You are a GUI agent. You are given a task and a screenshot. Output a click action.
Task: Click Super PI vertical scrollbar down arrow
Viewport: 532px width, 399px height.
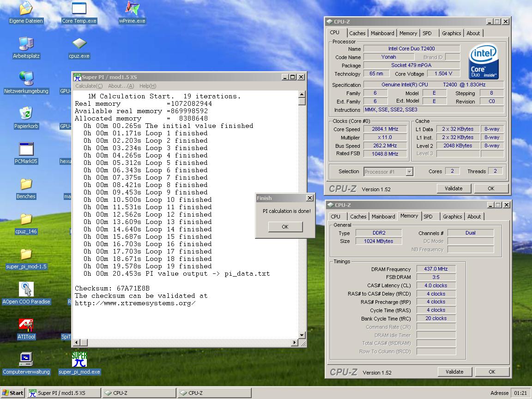coord(302,335)
